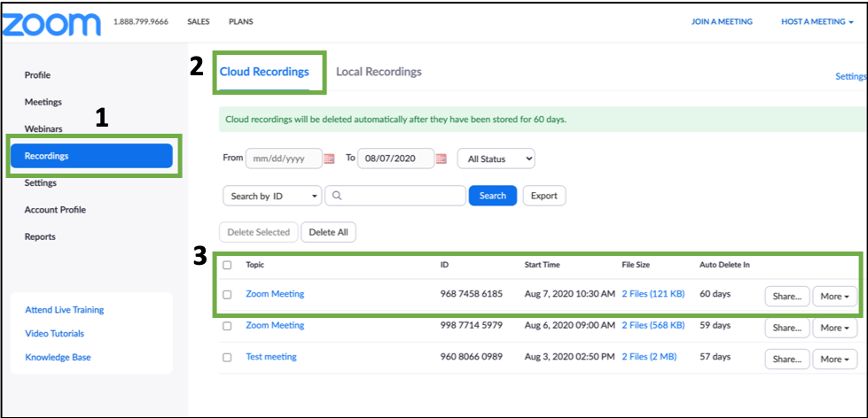Switch to Cloud Recordings tab
Viewport: 868px width, 418px height.
(x=264, y=72)
